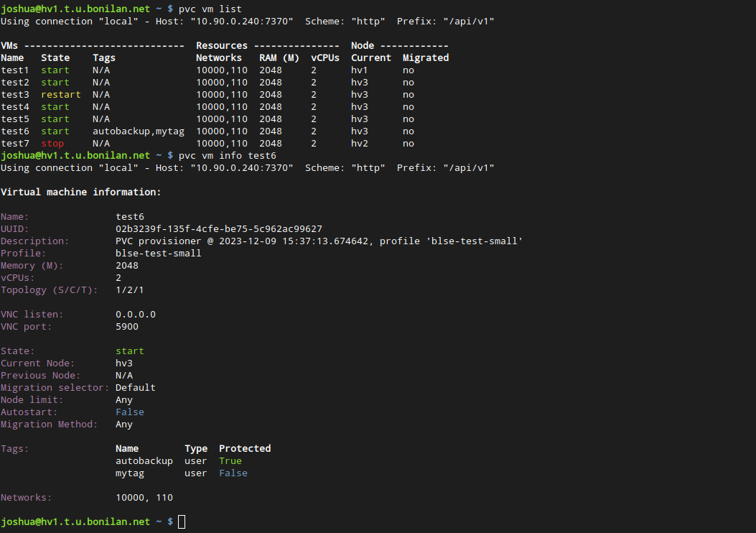
Task: Select the stop state of test7
Action: tap(52, 143)
